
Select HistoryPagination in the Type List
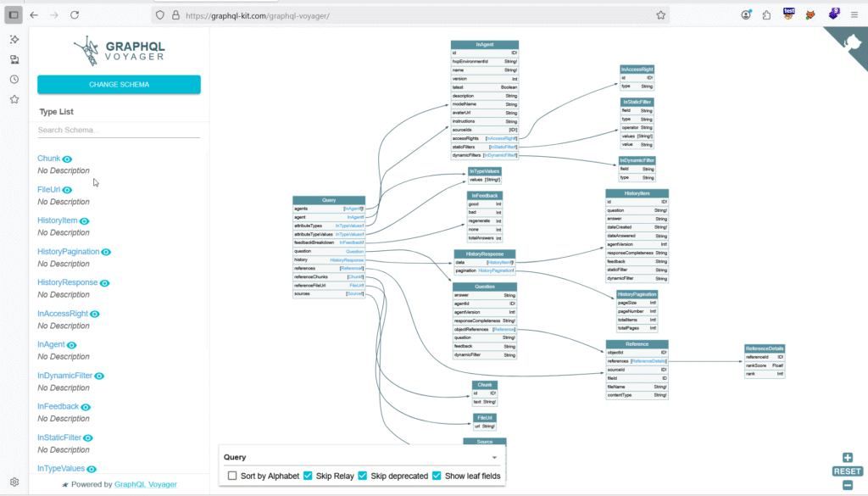pos(68,252)
